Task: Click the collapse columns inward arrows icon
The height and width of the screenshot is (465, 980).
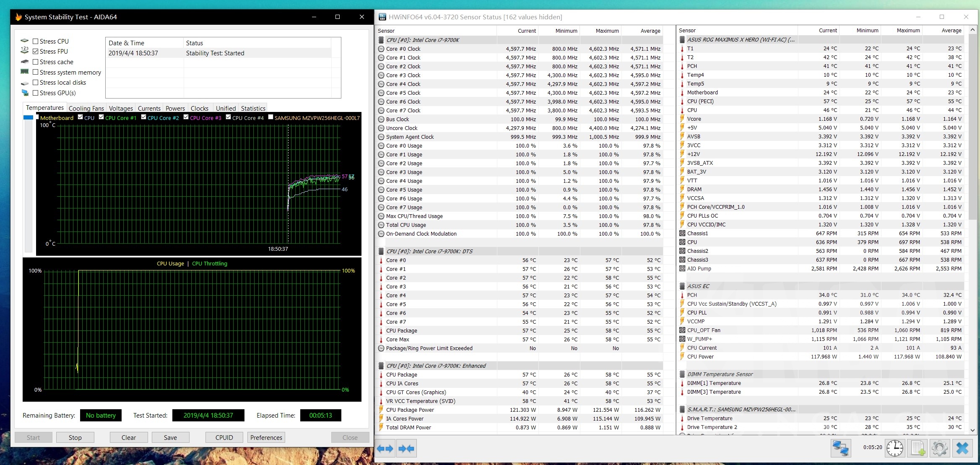Action: (406, 449)
